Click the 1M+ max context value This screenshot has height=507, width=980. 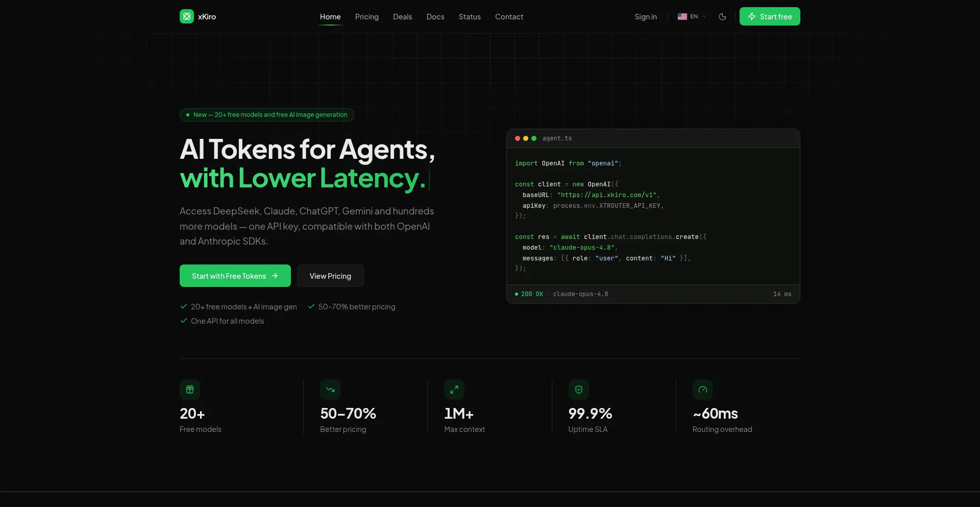pos(459,414)
